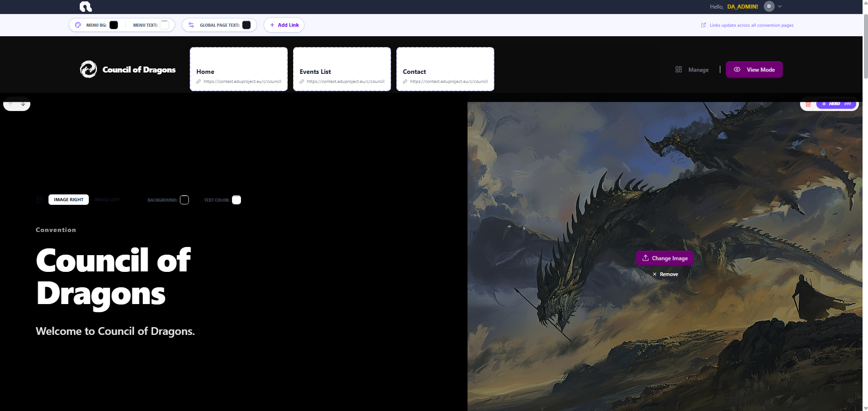Select the Manage dashboard grid icon
The height and width of the screenshot is (411, 868).
pos(678,69)
